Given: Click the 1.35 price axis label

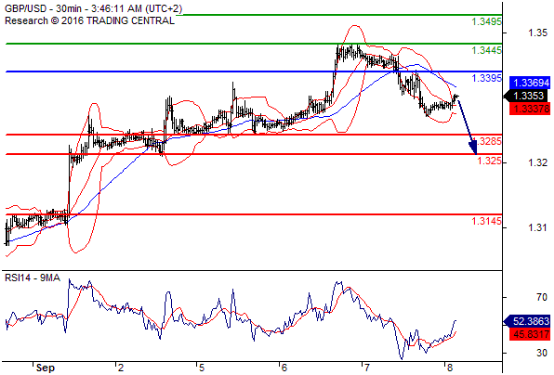Looking at the screenshot, I should (x=538, y=33).
